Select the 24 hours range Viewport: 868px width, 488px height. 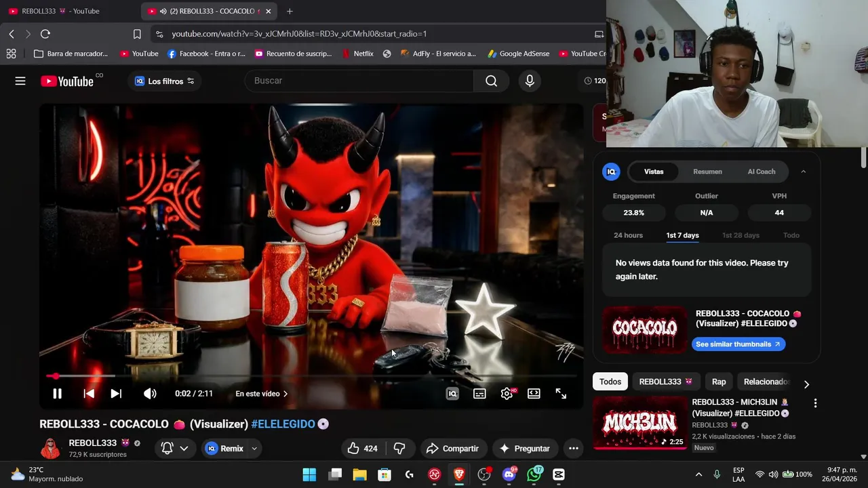tap(628, 235)
